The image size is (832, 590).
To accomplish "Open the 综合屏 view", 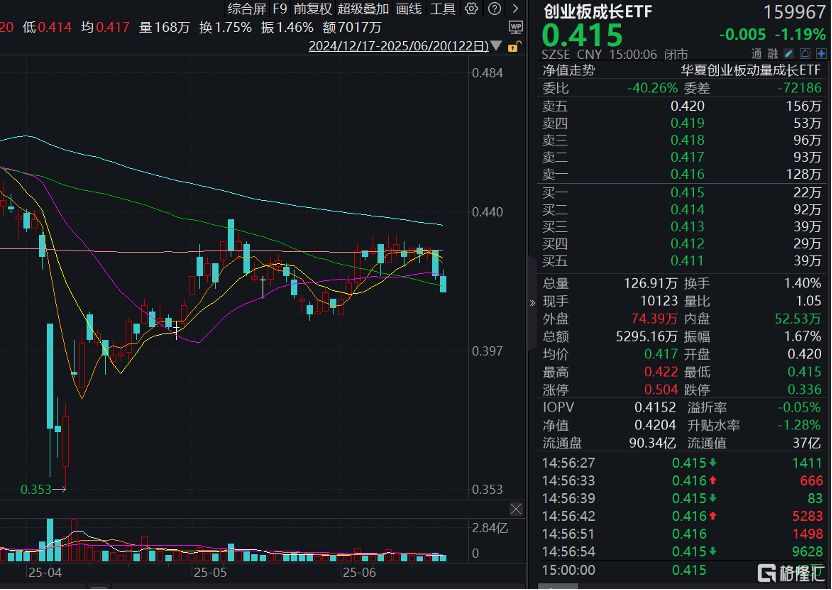I will [x=247, y=8].
